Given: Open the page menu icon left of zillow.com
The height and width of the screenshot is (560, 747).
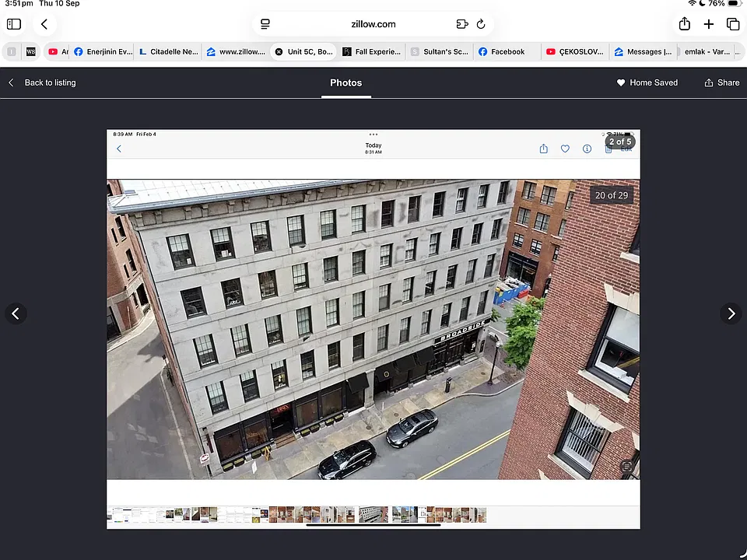Looking at the screenshot, I should tap(265, 24).
